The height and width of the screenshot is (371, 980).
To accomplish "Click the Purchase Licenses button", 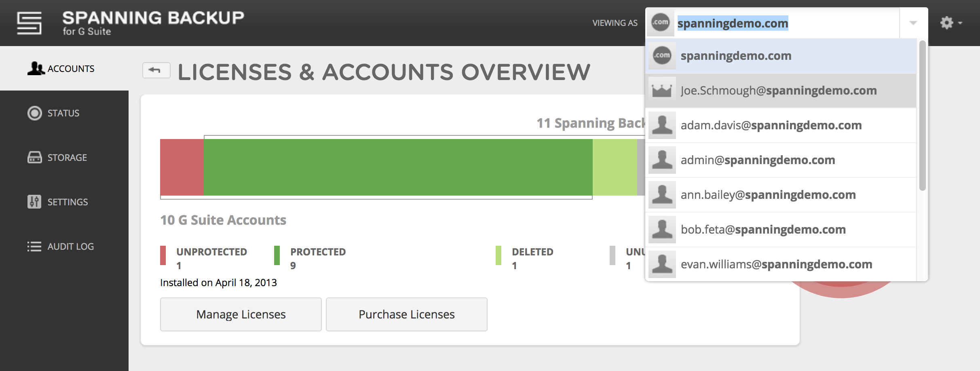I will point(407,314).
